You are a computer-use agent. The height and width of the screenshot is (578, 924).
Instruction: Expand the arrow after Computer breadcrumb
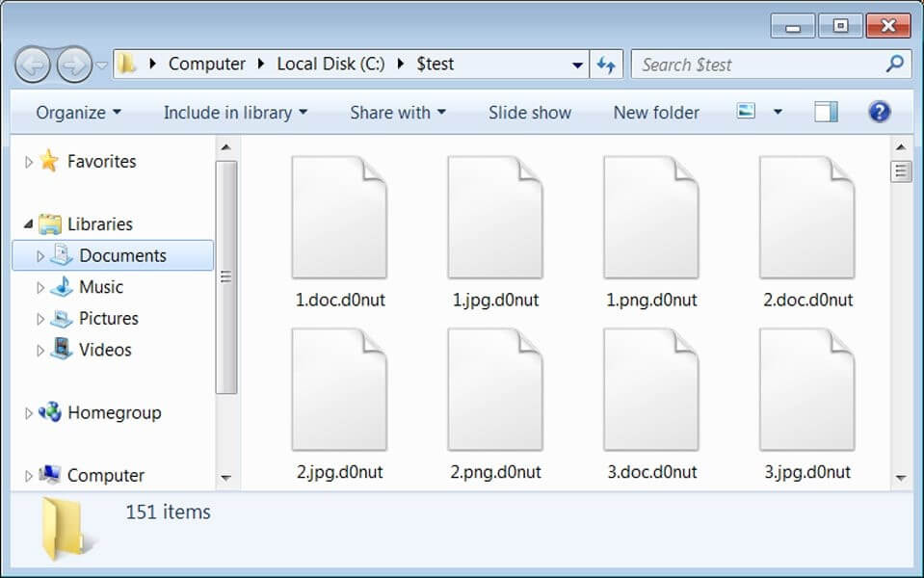click(261, 64)
